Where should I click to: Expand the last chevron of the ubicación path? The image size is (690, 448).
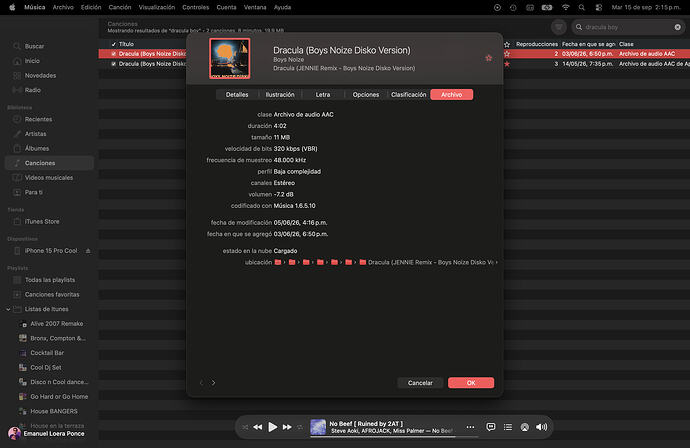pos(497,262)
